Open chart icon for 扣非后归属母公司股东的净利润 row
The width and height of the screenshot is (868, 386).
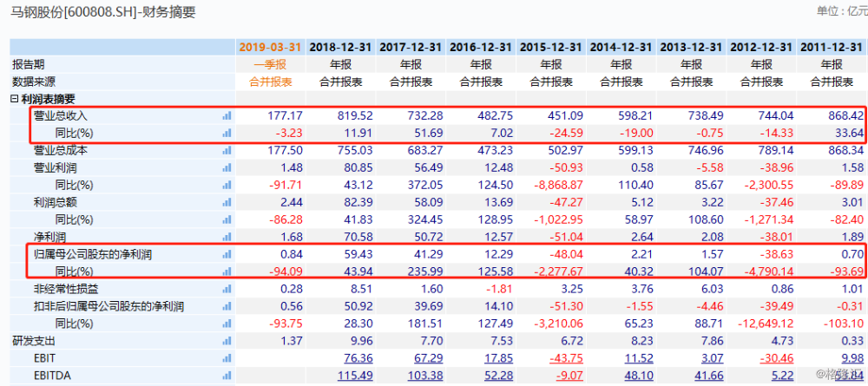point(227,306)
